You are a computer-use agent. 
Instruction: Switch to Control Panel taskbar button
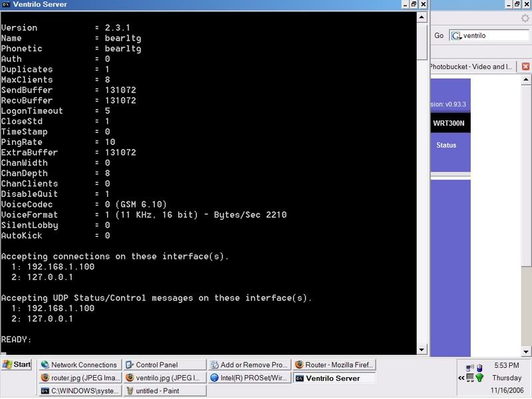(x=164, y=364)
